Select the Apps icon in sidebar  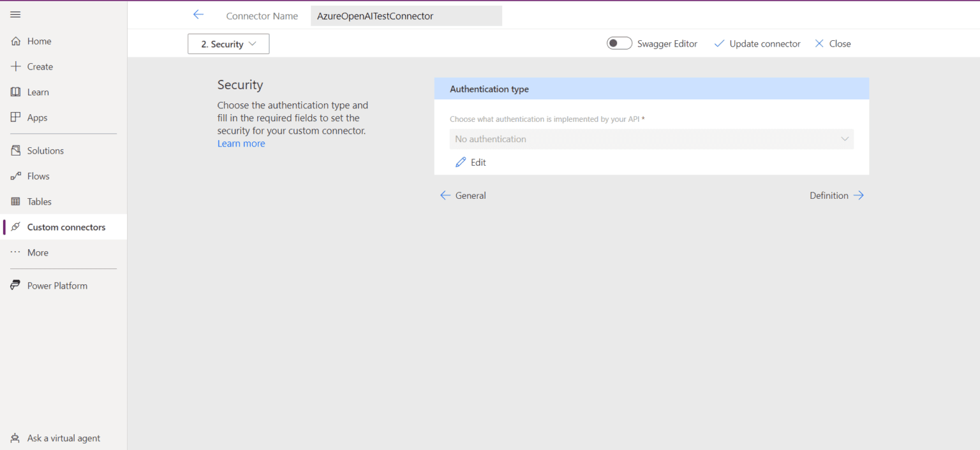coord(15,117)
